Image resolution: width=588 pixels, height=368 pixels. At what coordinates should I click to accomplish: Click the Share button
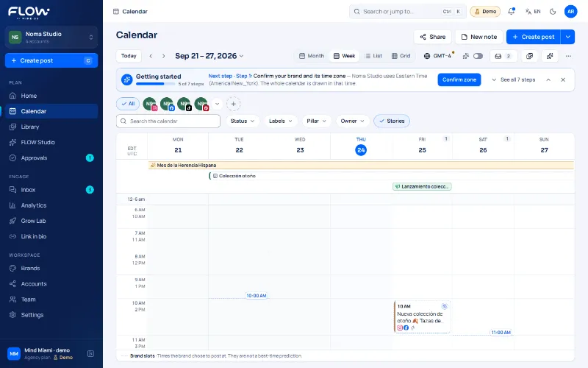[x=432, y=37]
